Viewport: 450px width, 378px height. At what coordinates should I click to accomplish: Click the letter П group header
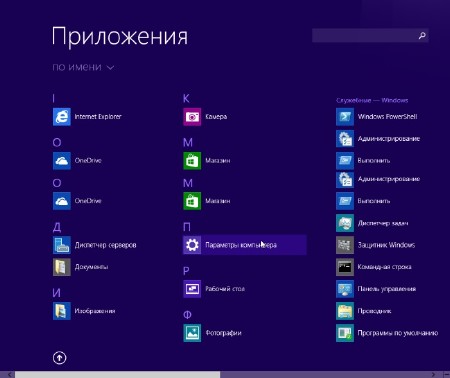[x=187, y=227]
